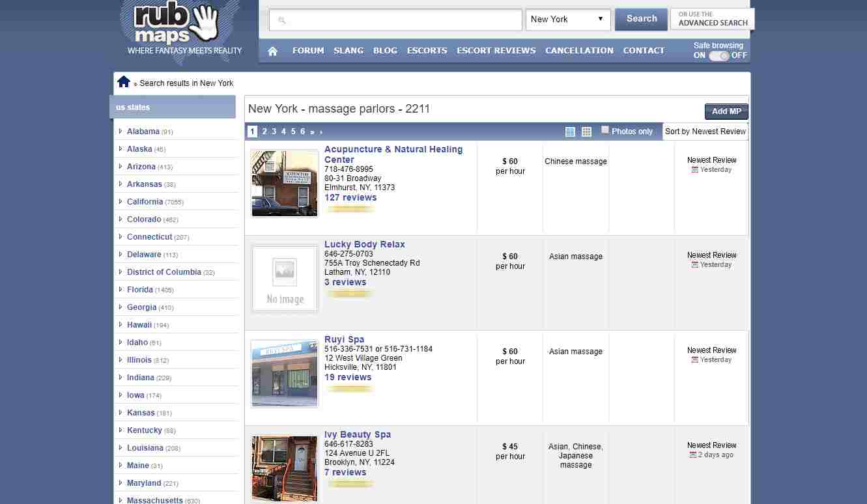
Task: Expand the Florida state entry
Action: (x=140, y=290)
